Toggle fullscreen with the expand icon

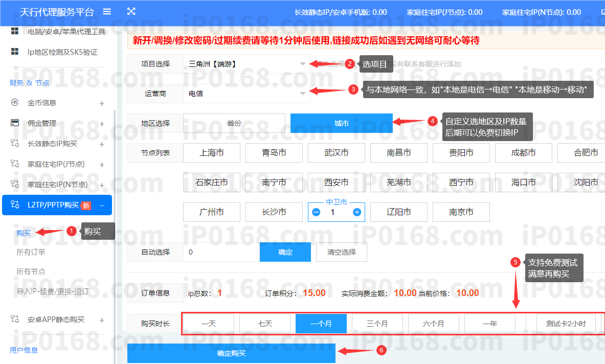[131, 11]
